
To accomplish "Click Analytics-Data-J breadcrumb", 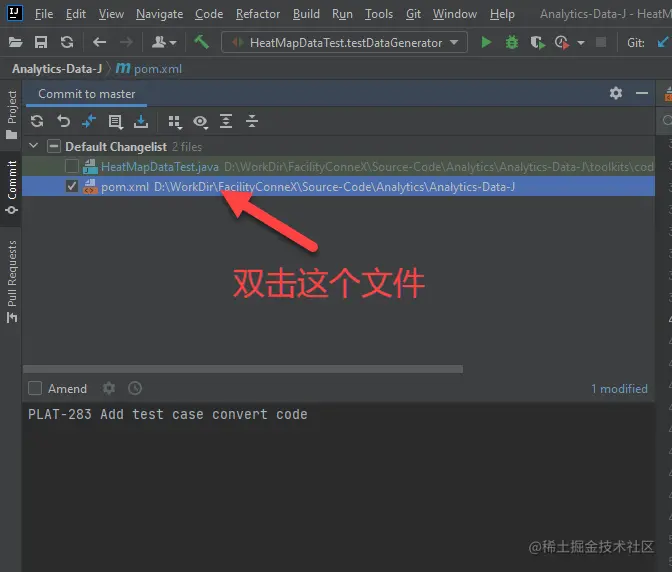I will tap(57, 69).
